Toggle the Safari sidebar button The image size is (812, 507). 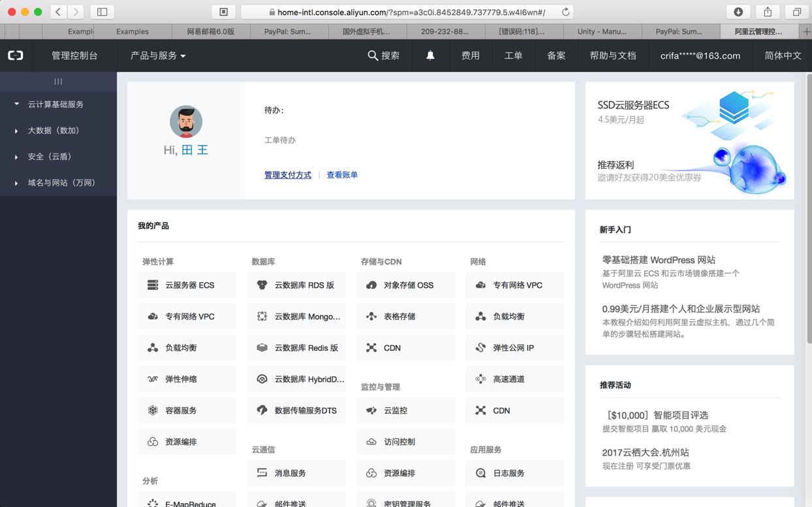(102, 12)
